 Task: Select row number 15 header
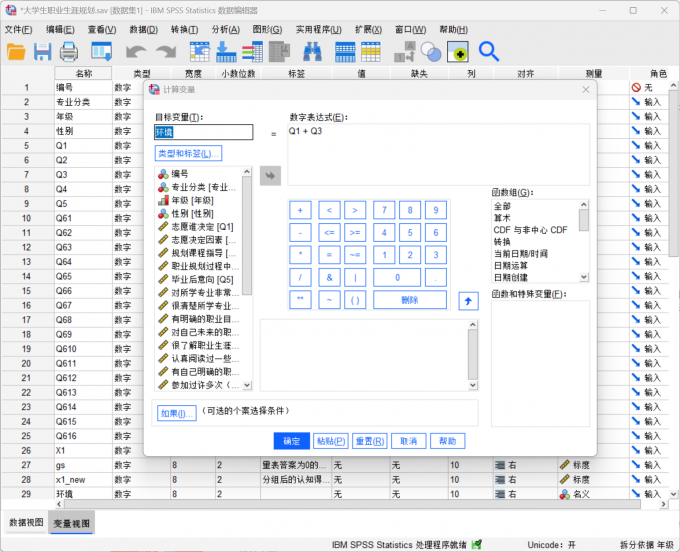[x=27, y=291]
